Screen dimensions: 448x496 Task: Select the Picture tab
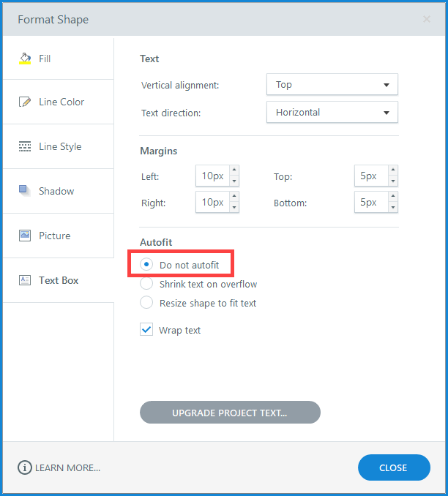(59, 236)
